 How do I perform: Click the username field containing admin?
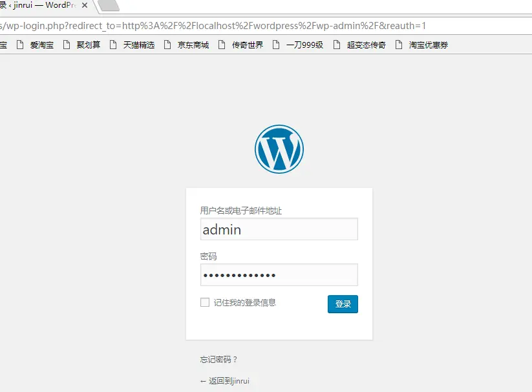279,229
